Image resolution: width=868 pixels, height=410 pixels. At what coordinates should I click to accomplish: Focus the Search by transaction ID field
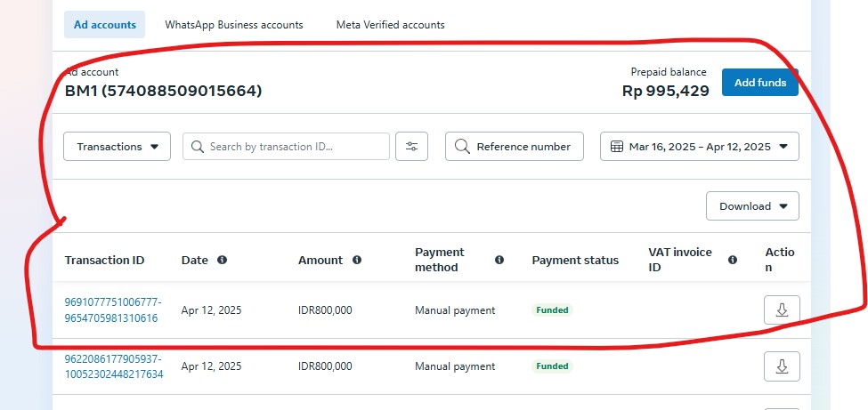[294, 147]
